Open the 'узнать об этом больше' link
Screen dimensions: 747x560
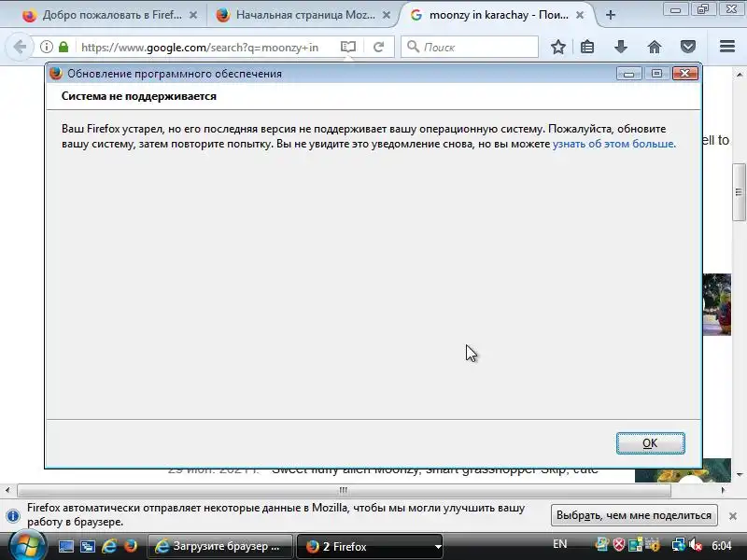click(x=614, y=144)
